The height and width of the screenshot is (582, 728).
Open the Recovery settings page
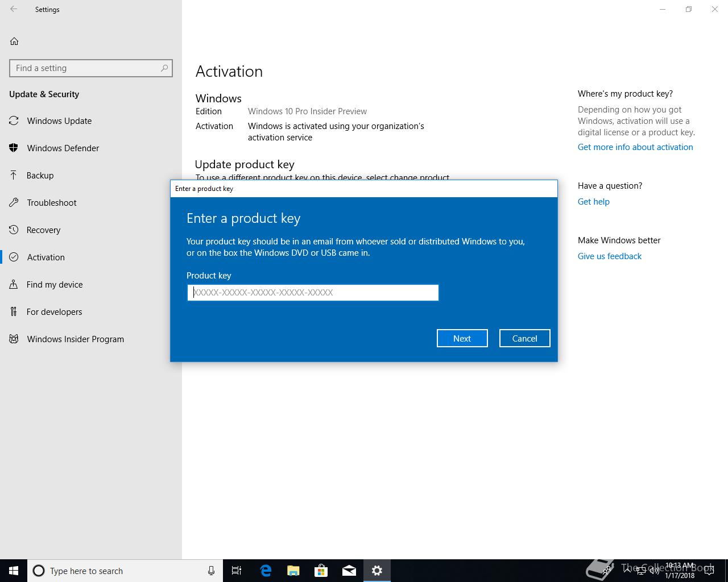point(91,230)
